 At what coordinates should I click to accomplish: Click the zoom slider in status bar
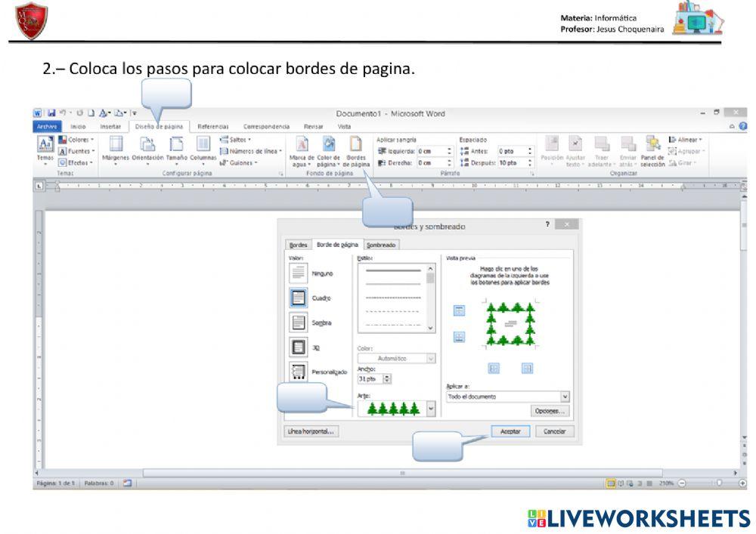(x=718, y=483)
